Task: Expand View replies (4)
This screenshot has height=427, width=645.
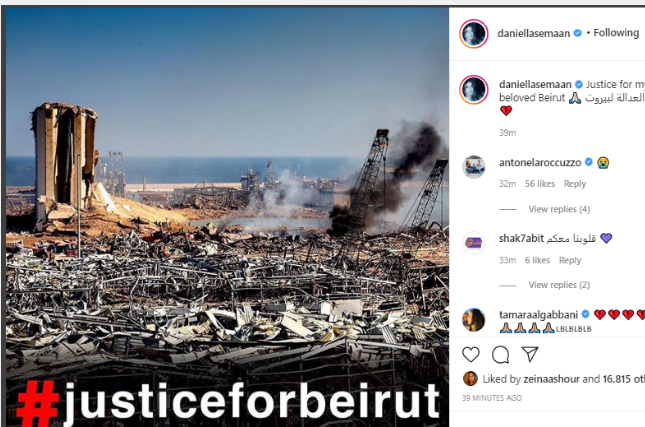Action: [559, 209]
